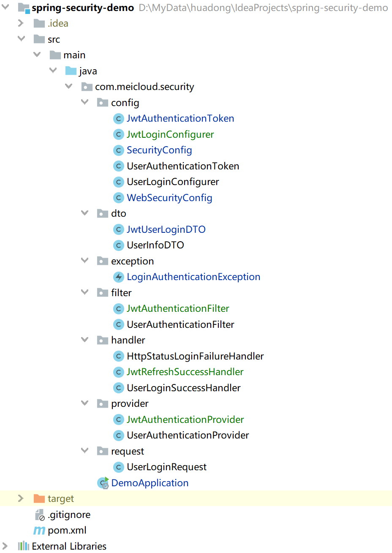The image size is (392, 553).
Task: Select UserLoginRequest in request package
Action: (x=166, y=467)
